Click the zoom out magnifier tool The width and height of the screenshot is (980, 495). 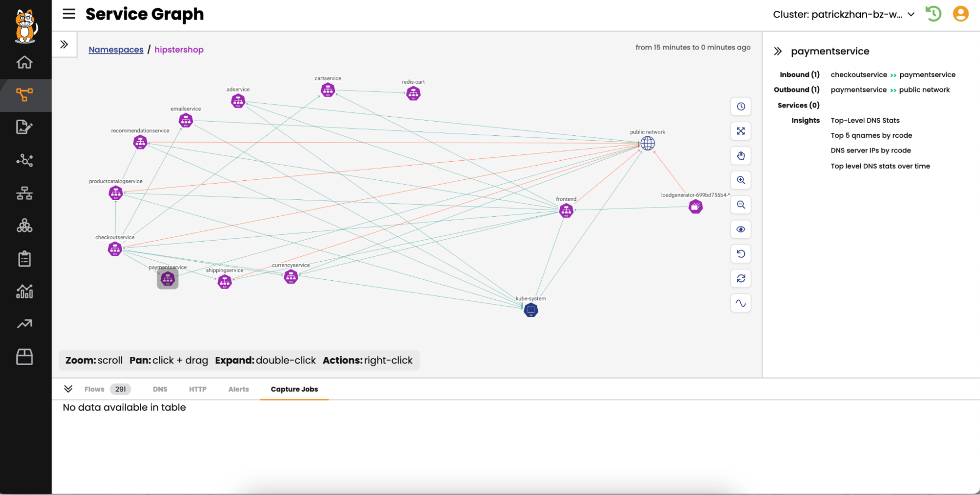point(741,205)
